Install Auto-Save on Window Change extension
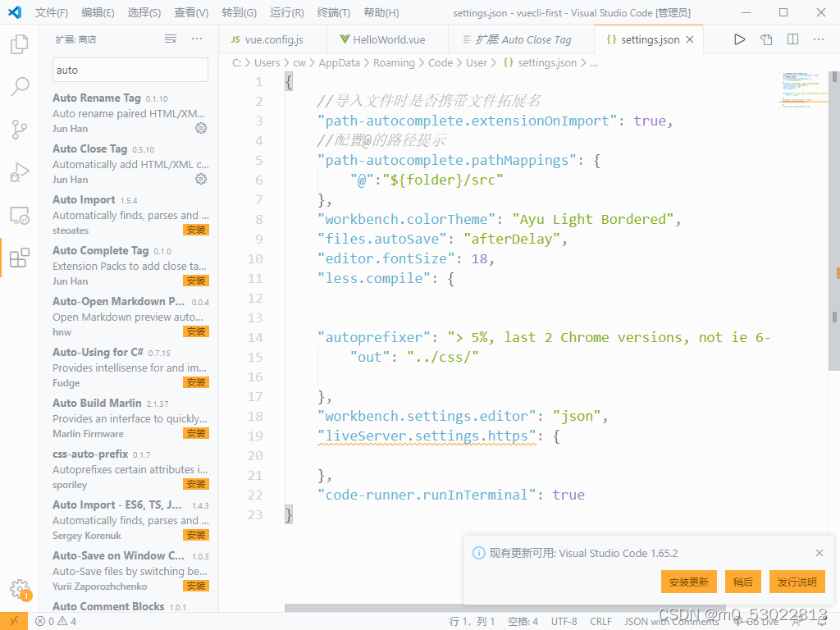The width and height of the screenshot is (840, 630). (196, 586)
